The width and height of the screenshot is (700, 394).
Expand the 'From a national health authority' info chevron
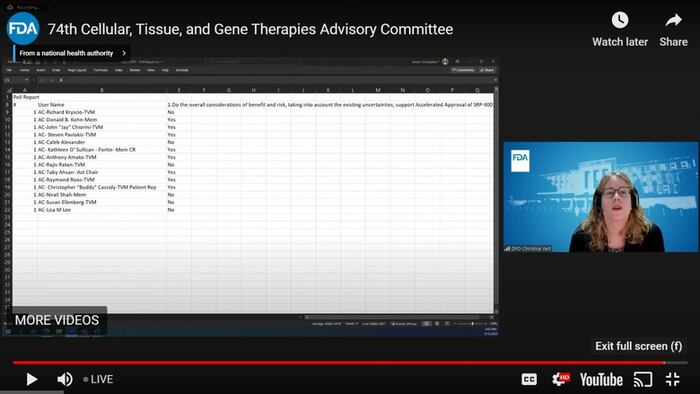124,53
